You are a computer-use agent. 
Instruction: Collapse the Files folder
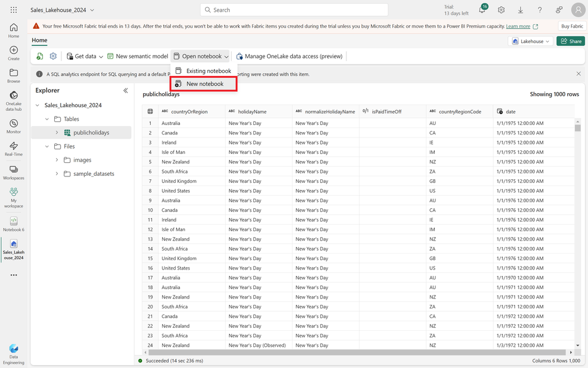[x=47, y=146]
